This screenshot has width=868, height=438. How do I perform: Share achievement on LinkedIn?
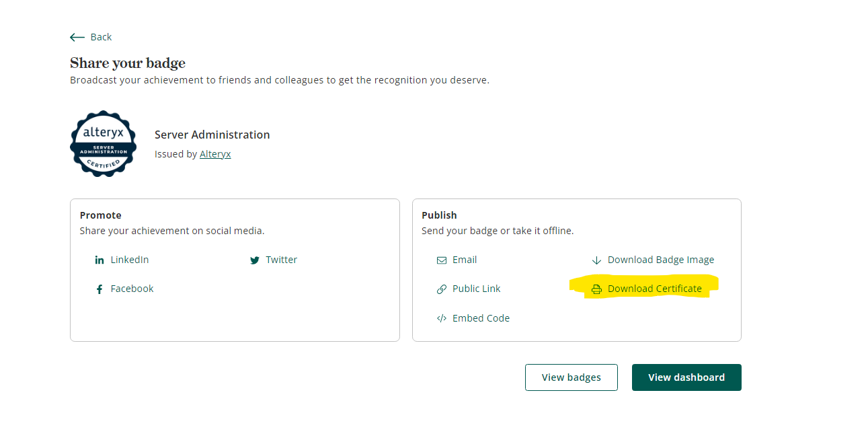pos(128,260)
